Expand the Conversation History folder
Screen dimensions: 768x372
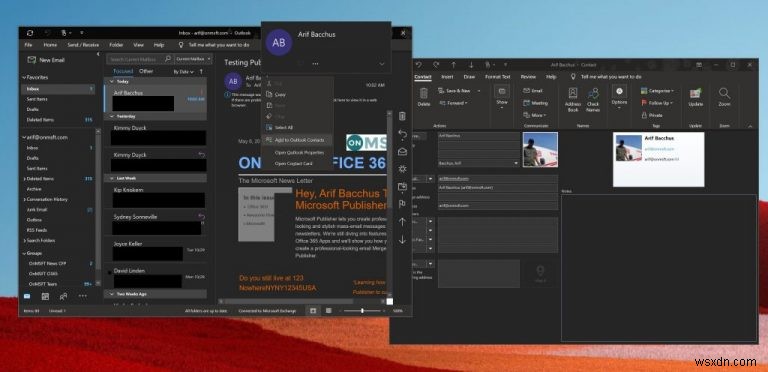24,200
